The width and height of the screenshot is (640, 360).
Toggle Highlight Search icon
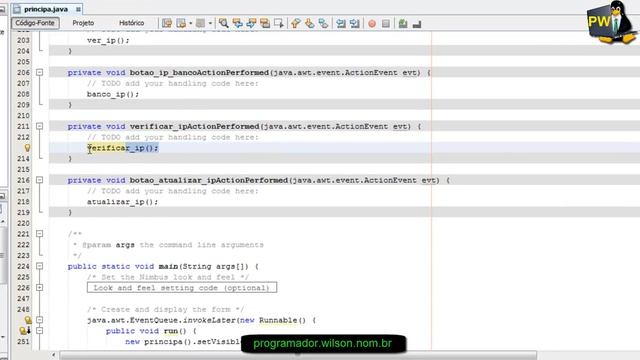(x=265, y=23)
